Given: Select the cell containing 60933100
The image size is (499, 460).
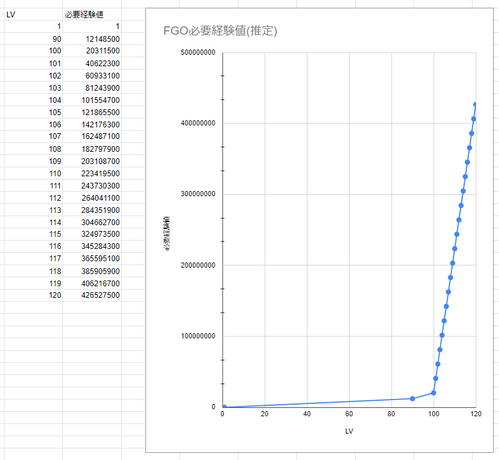Looking at the screenshot, I should pos(92,76).
